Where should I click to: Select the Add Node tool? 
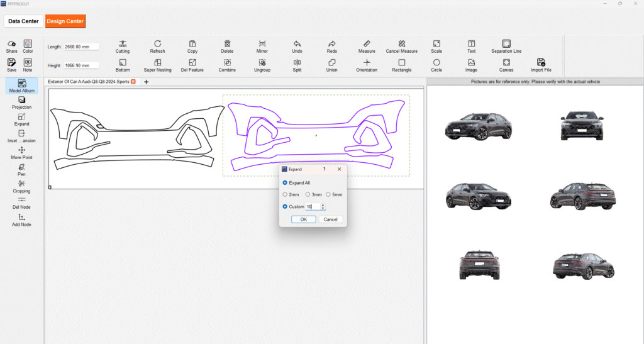[22, 217]
